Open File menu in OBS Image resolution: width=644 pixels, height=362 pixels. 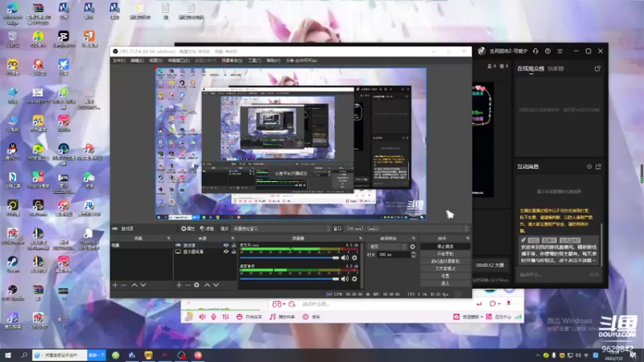(119, 61)
